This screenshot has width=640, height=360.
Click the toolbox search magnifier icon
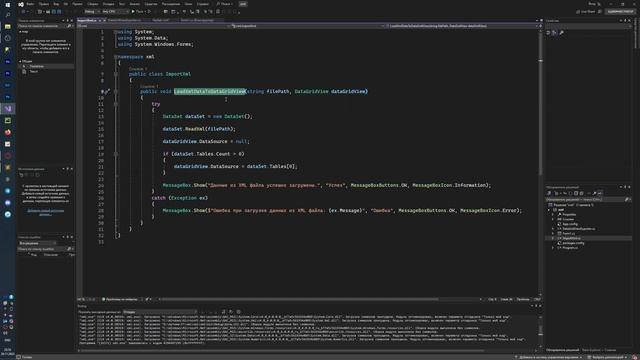click(69, 26)
